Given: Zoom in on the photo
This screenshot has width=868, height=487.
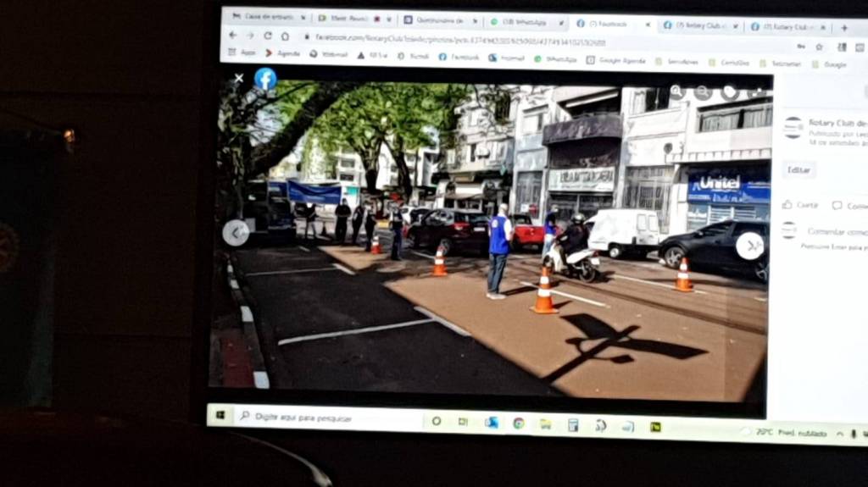Looking at the screenshot, I should point(676,91).
